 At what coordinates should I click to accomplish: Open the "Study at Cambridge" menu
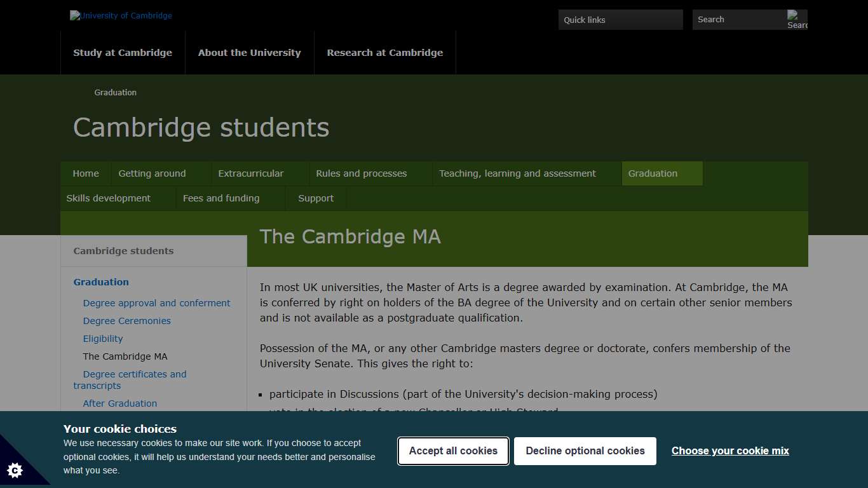coord(123,53)
